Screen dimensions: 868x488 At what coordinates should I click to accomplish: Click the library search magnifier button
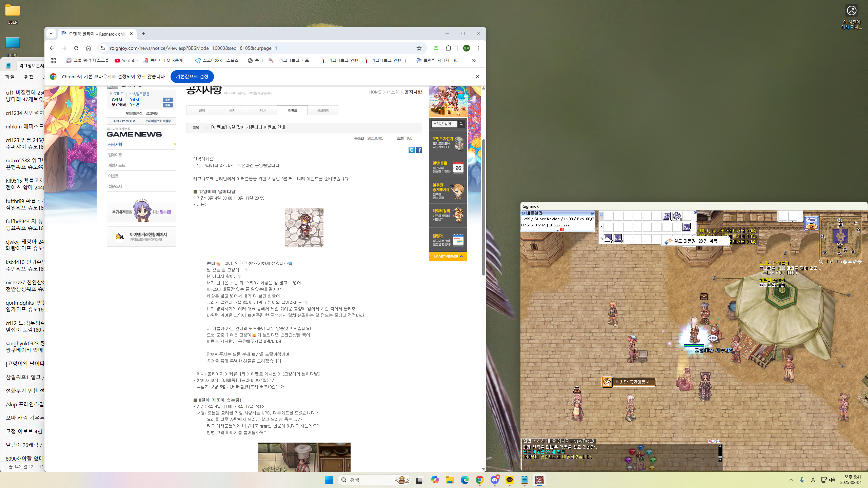tap(461, 124)
